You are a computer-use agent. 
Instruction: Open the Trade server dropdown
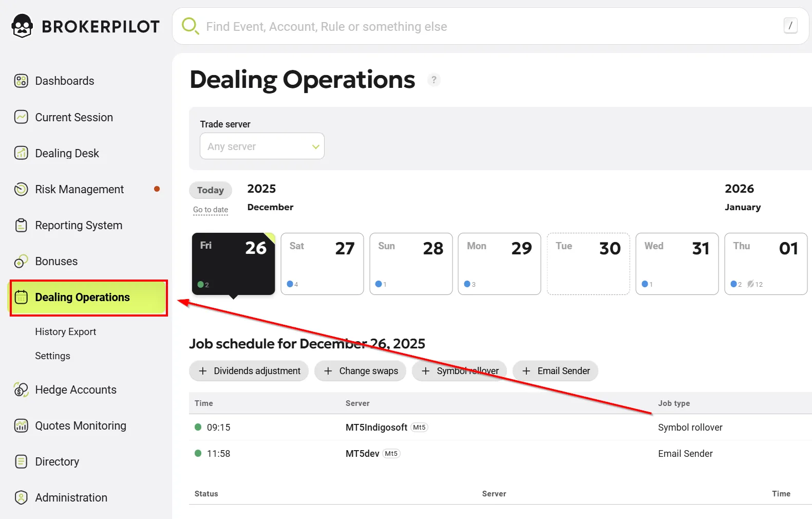262,146
